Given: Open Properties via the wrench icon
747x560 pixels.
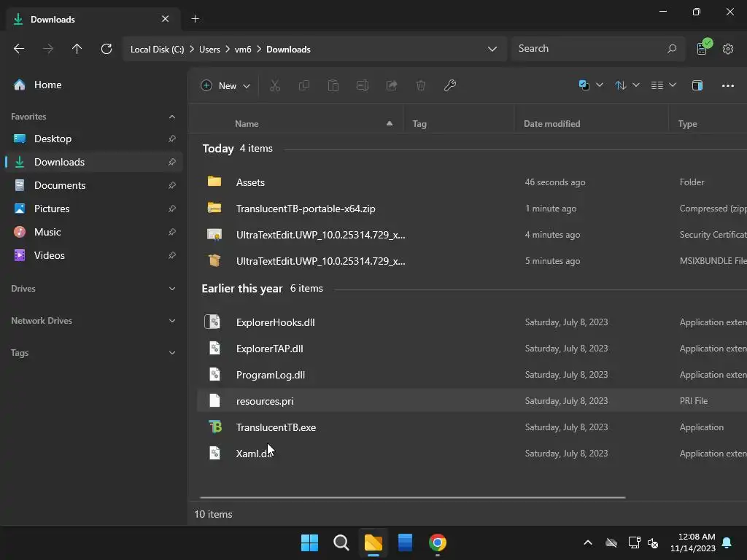Looking at the screenshot, I should 449,85.
